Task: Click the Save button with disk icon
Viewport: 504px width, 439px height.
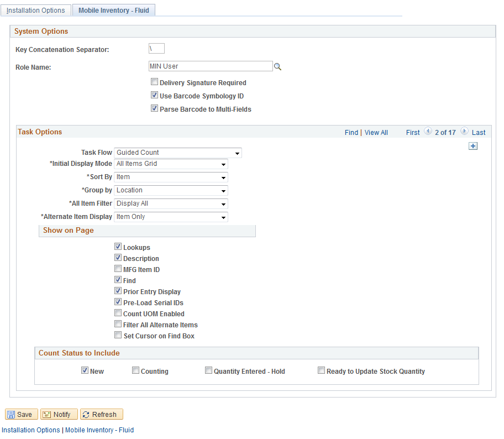Action: click(x=21, y=414)
